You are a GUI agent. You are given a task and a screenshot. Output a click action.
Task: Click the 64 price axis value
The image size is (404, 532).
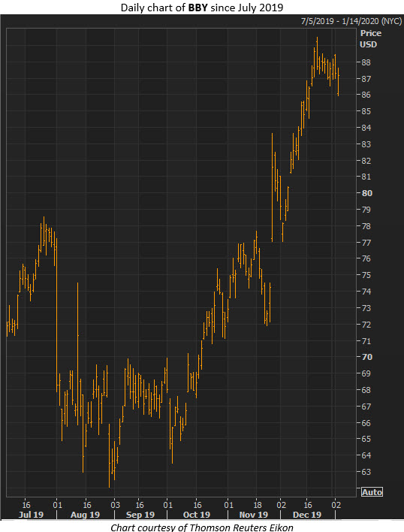pos(366,455)
